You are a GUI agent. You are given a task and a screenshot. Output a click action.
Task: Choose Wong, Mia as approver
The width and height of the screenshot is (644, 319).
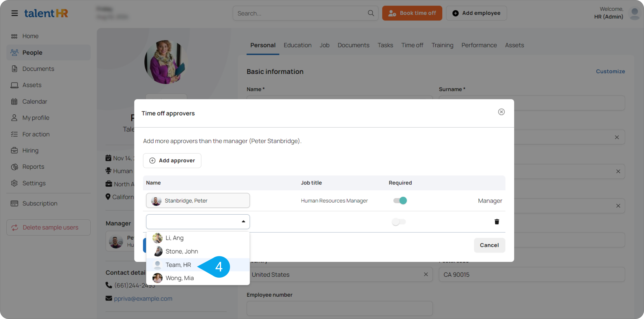[x=198, y=278]
